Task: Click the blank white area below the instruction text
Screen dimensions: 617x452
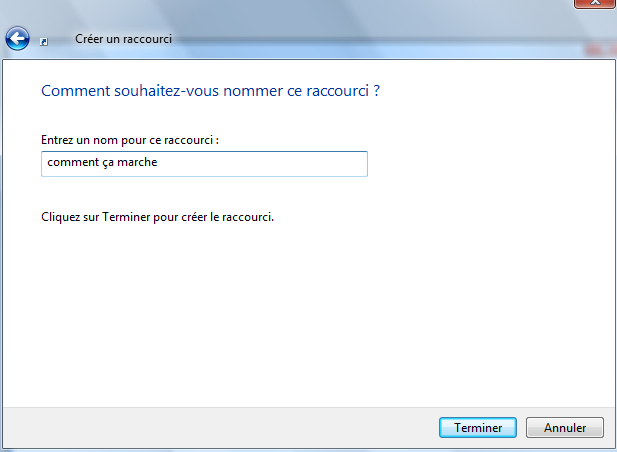Action: pyautogui.click(x=300, y=310)
